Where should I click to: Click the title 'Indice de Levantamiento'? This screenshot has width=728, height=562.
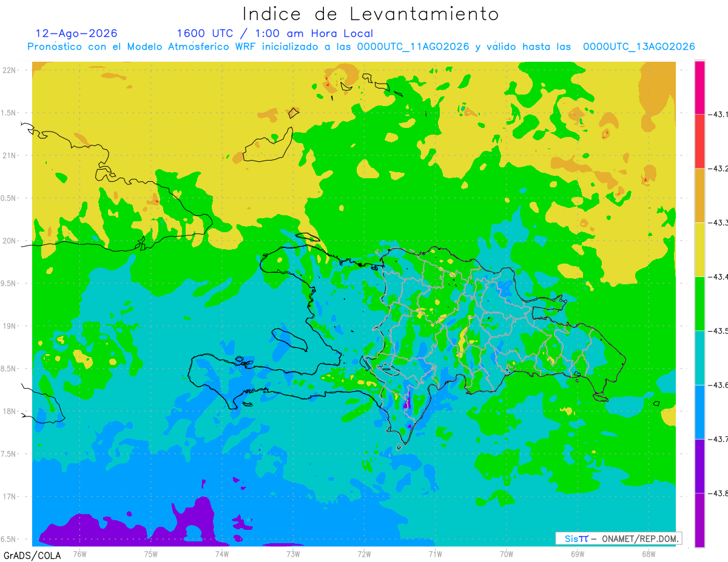point(371,13)
